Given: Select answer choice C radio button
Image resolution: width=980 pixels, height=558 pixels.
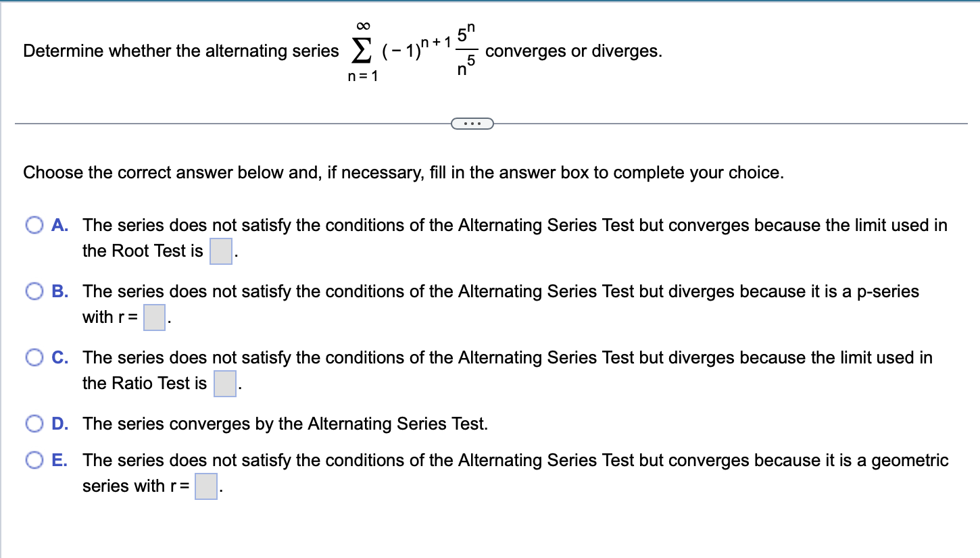Looking at the screenshot, I should 34,357.
